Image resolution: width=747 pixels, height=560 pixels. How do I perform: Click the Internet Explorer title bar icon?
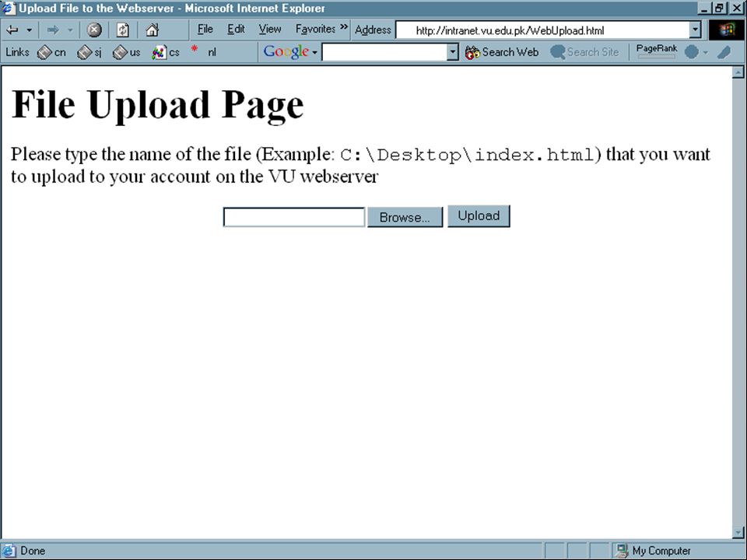9,9
